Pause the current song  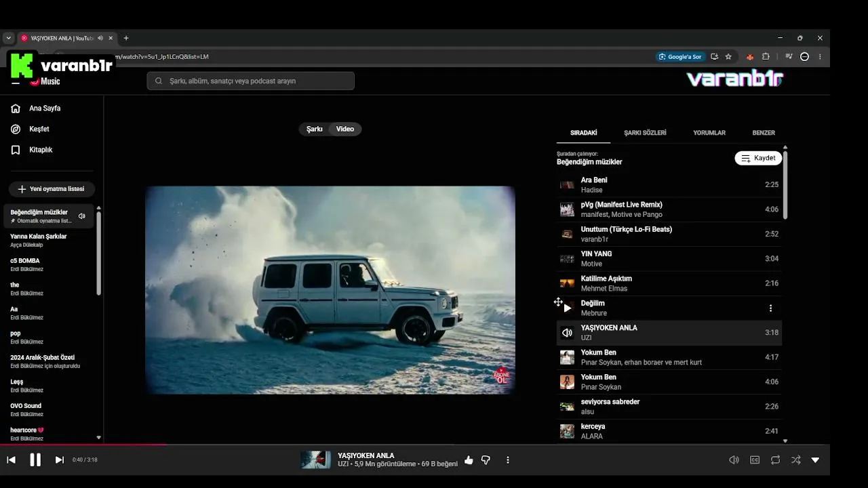35,460
